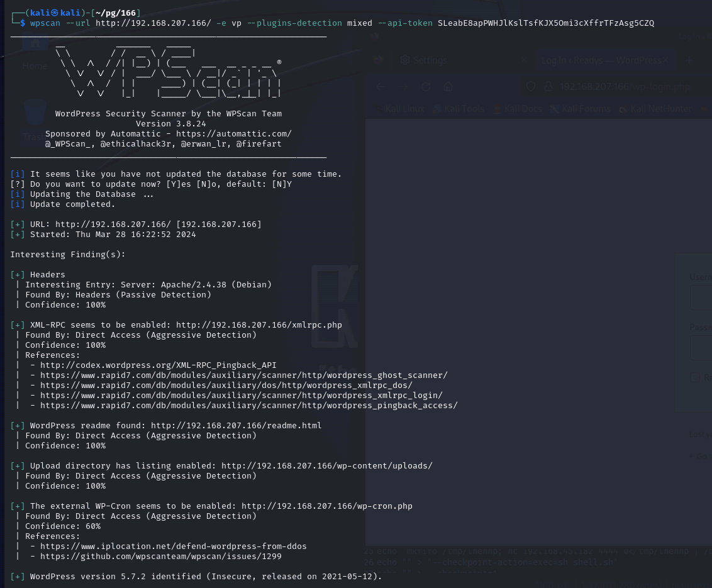Open a new Firefox tab with plus
Viewport: 712px width, 588px height.
[x=689, y=60]
